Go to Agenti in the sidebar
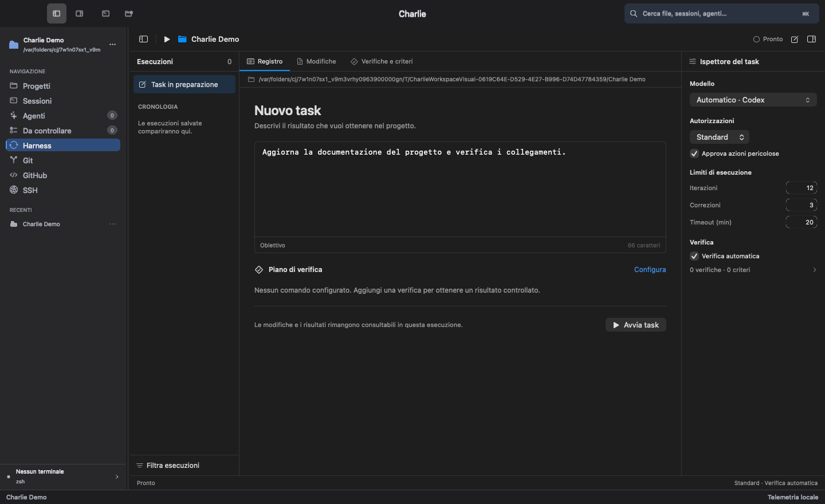 point(63,116)
